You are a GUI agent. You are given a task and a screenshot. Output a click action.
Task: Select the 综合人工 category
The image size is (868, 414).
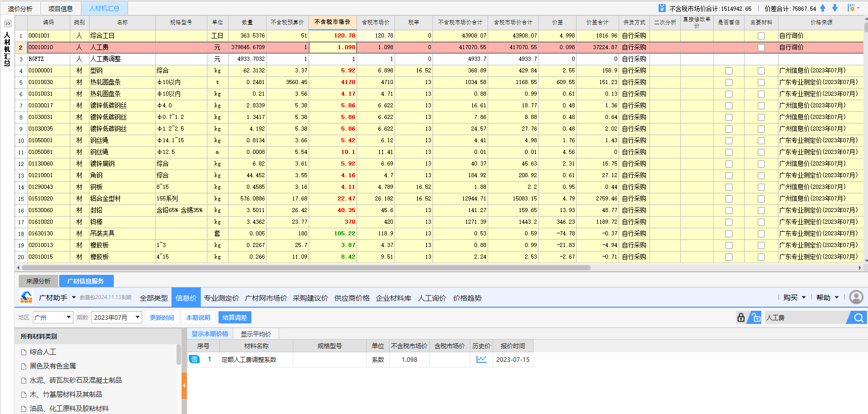tap(43, 352)
